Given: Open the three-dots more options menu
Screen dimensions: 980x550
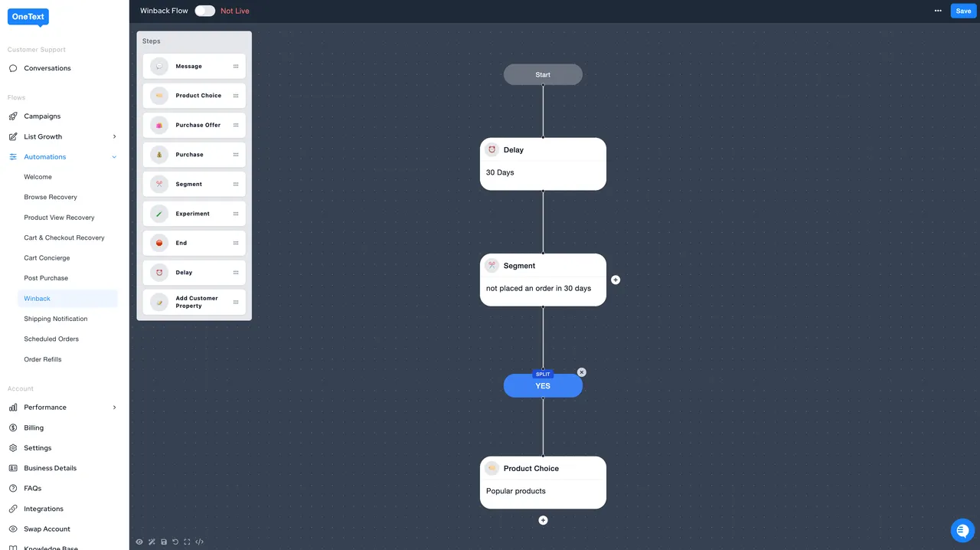Looking at the screenshot, I should [938, 11].
